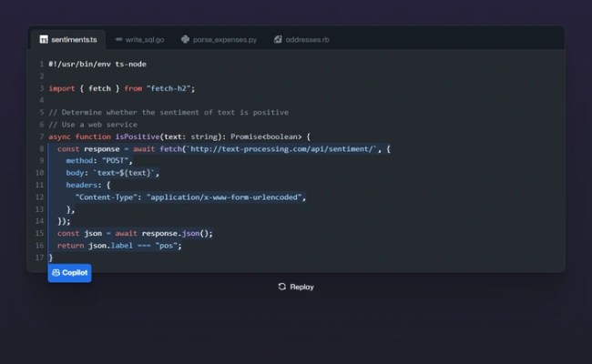Click the "fetch-h2" string on line 3

pos(168,88)
